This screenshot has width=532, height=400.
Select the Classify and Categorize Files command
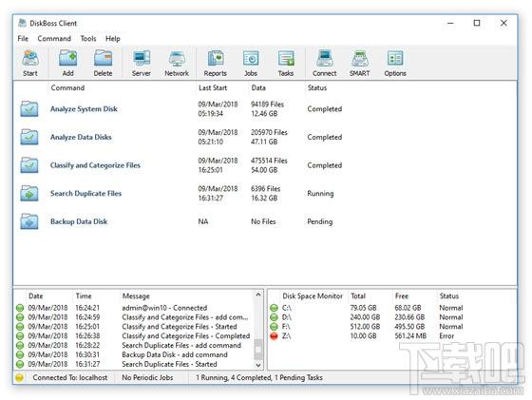tap(95, 165)
